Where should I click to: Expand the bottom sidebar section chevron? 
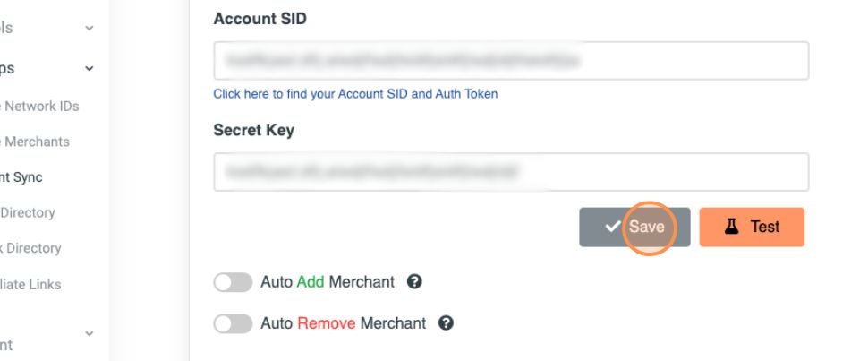[x=89, y=334]
